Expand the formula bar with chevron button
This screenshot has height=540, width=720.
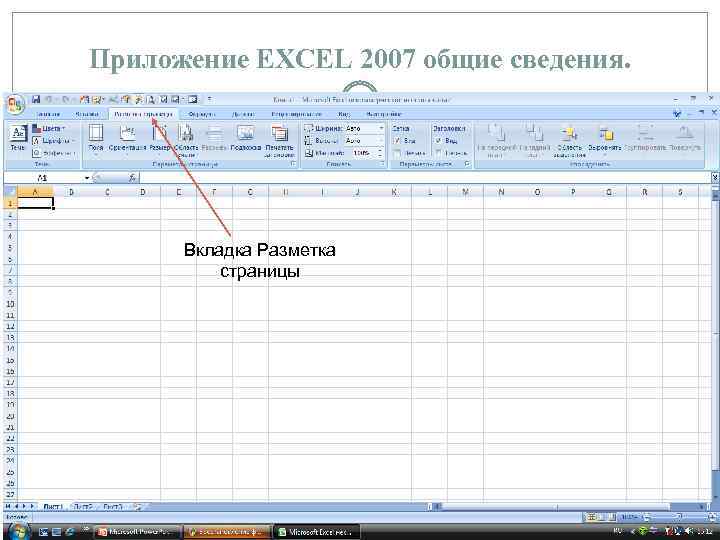click(715, 177)
